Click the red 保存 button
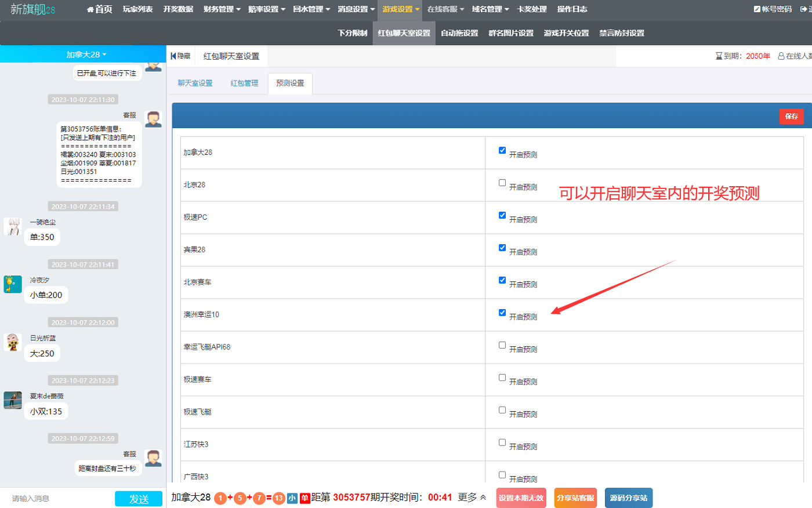 coord(791,117)
